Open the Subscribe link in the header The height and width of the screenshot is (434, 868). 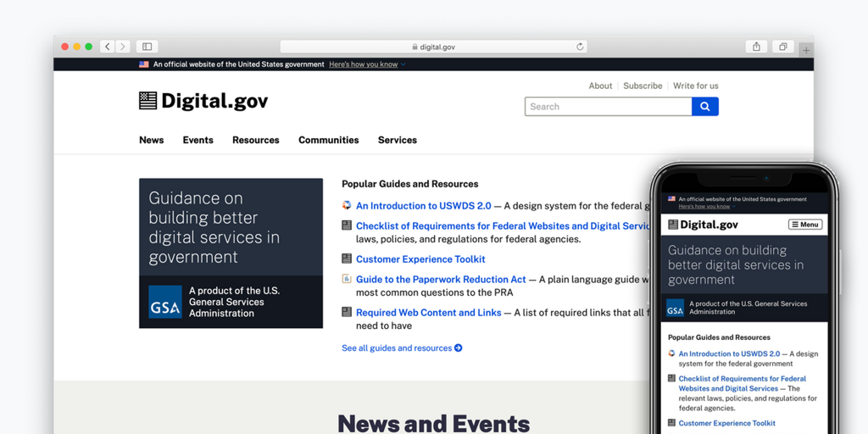[643, 86]
